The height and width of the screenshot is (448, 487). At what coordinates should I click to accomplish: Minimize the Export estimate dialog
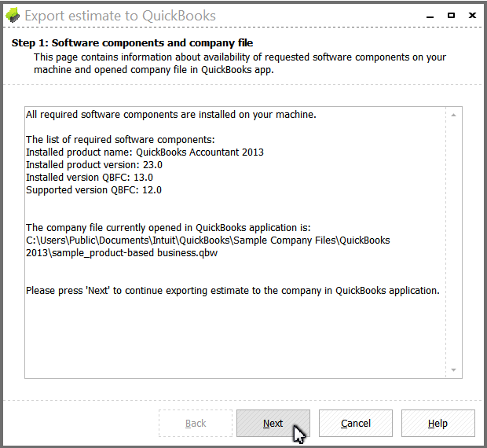click(430, 16)
